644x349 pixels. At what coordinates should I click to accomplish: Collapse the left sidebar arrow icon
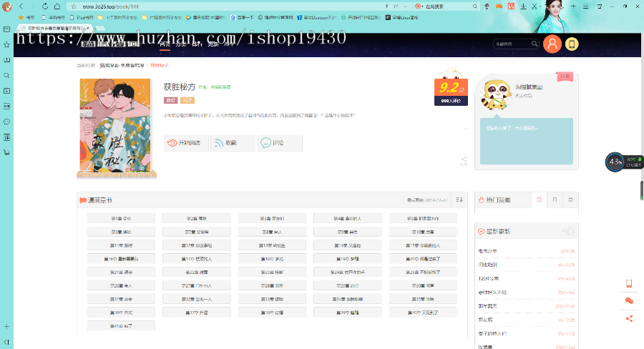pyautogui.click(x=6, y=342)
